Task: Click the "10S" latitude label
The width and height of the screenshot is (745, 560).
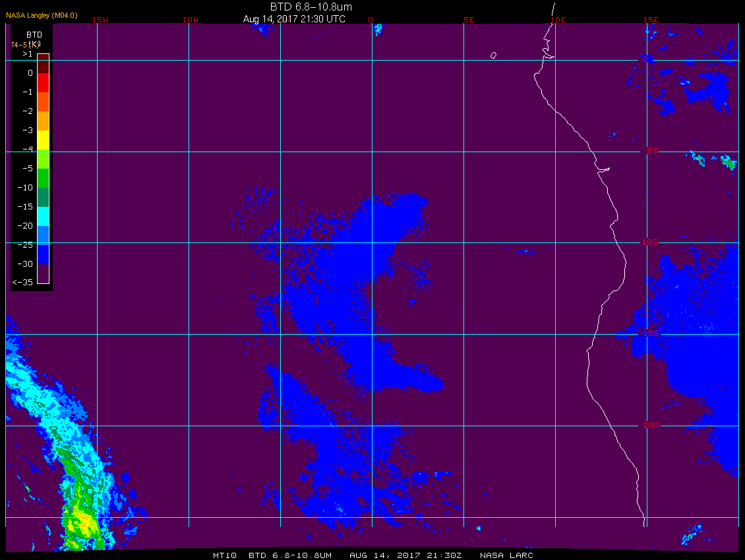Action: (x=650, y=242)
